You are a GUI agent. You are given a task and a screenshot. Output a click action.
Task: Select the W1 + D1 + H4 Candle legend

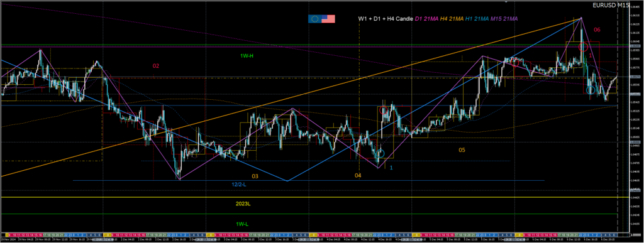(x=385, y=19)
